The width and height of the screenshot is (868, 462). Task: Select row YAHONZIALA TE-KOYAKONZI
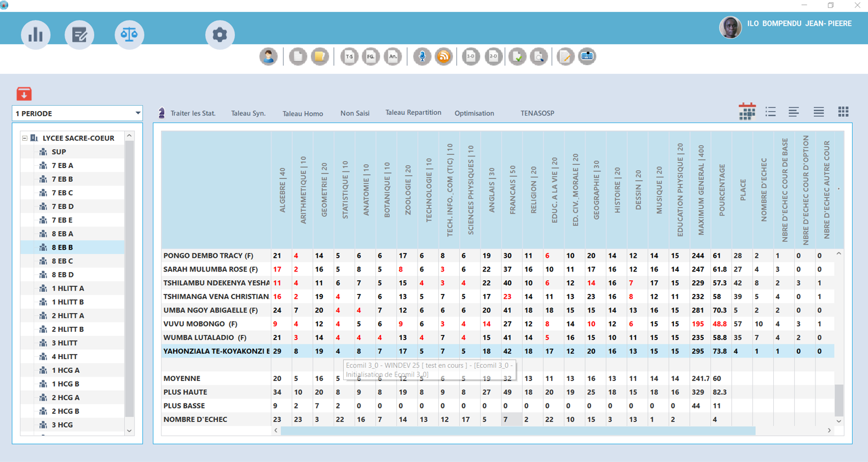point(497,351)
